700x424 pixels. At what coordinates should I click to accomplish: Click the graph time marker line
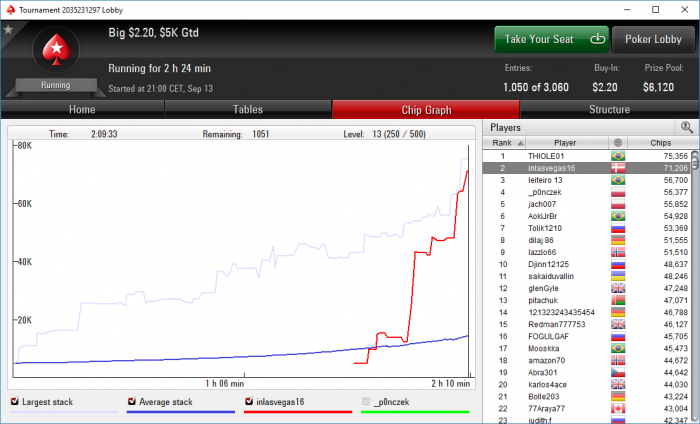468,261
